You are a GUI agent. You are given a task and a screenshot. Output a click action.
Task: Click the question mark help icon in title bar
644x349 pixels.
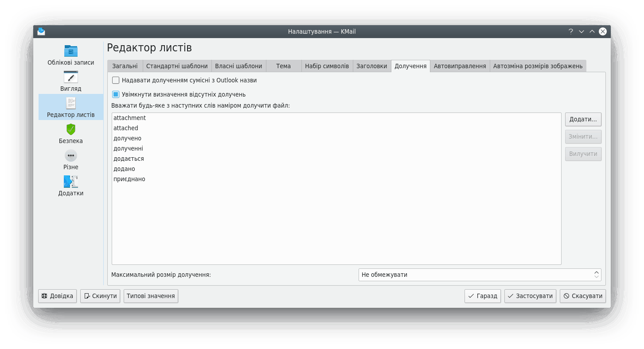pos(571,31)
